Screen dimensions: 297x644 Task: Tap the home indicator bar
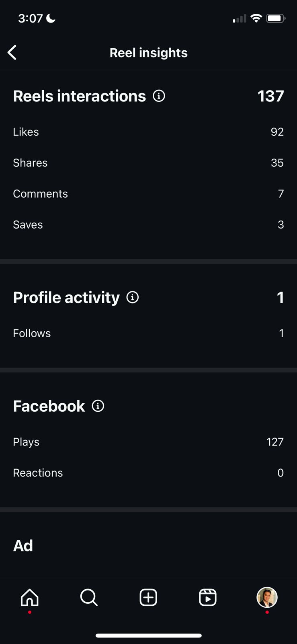click(148, 636)
